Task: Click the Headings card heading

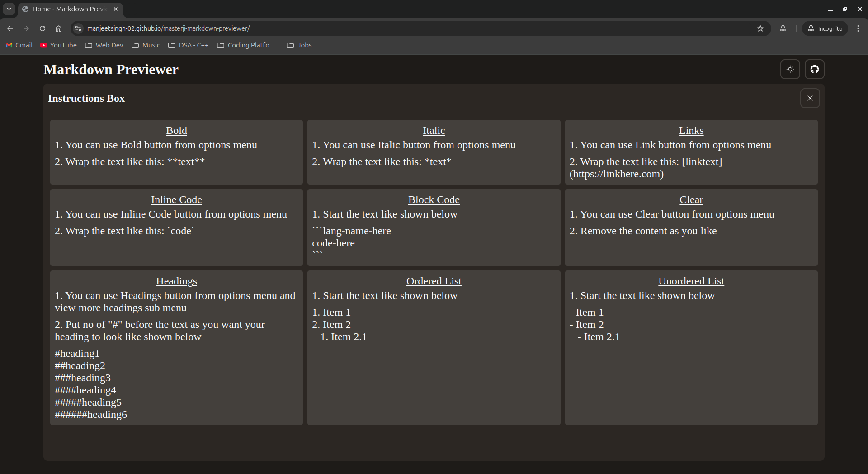Action: (176, 281)
